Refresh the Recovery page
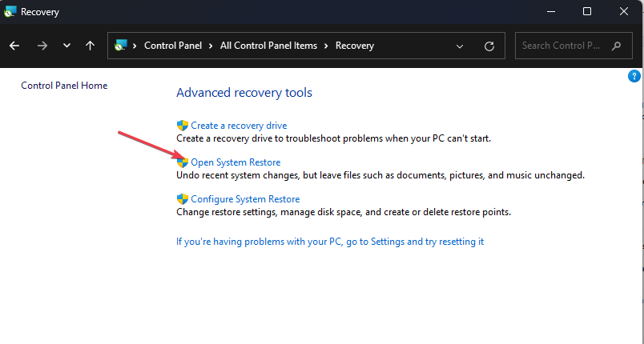 pyautogui.click(x=489, y=46)
